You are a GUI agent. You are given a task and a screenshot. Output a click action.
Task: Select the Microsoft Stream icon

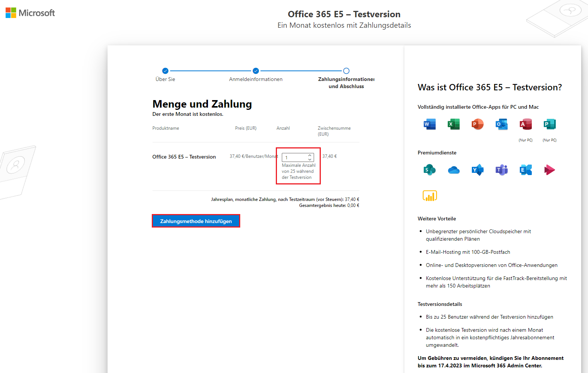click(x=549, y=170)
